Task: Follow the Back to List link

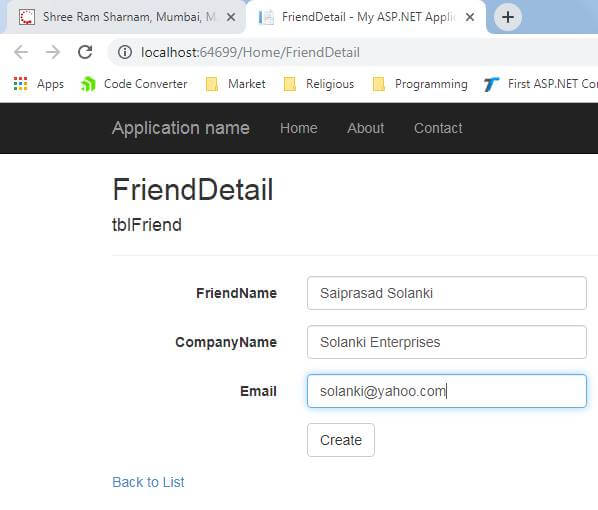Action: click(x=148, y=482)
